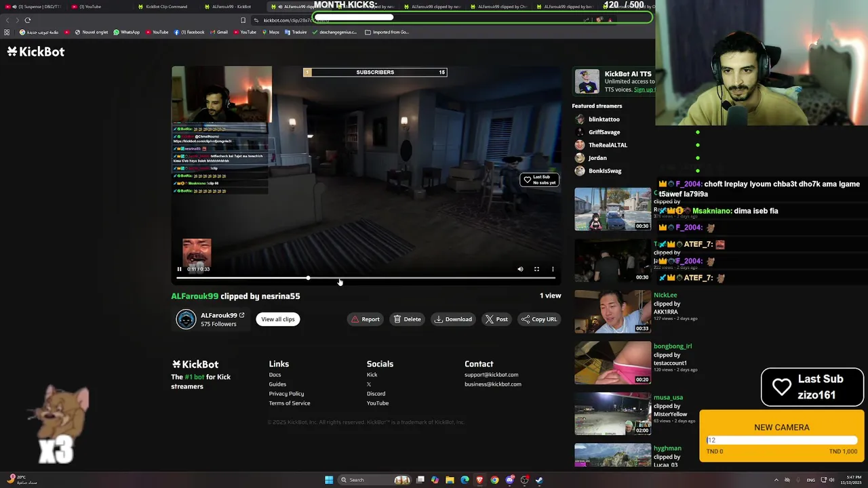Open Maps bookmark
Screen dimensions: 868x488
271,32
